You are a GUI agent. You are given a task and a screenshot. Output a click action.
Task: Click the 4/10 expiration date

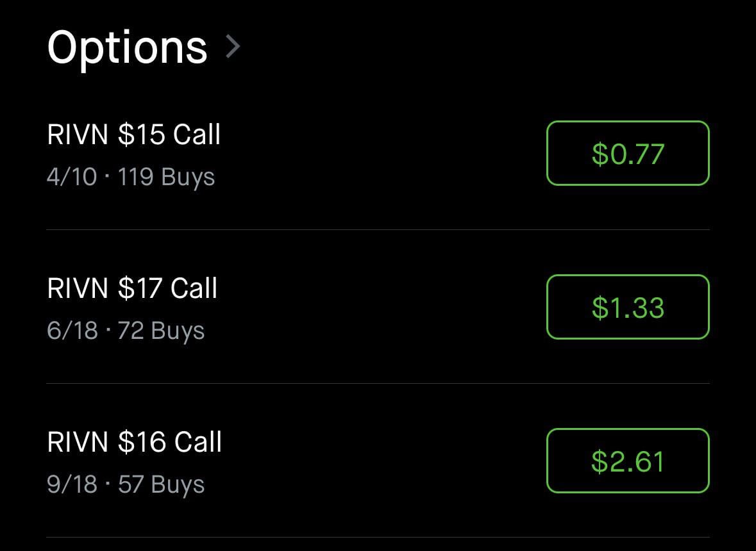point(72,177)
